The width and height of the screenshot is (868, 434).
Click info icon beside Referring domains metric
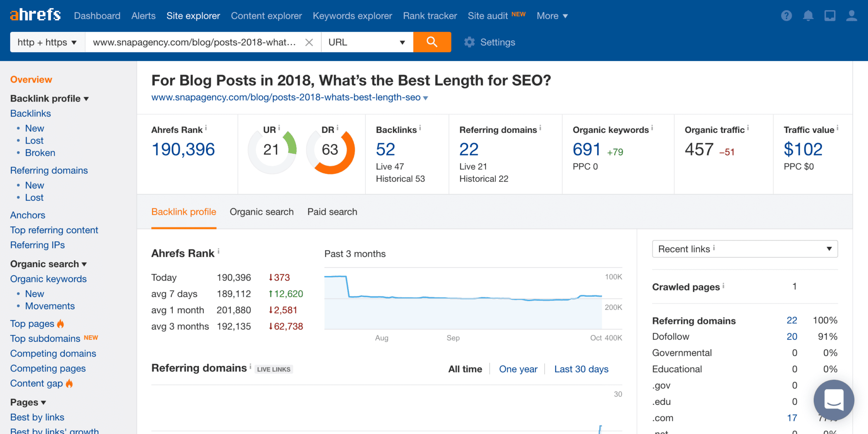coord(540,127)
